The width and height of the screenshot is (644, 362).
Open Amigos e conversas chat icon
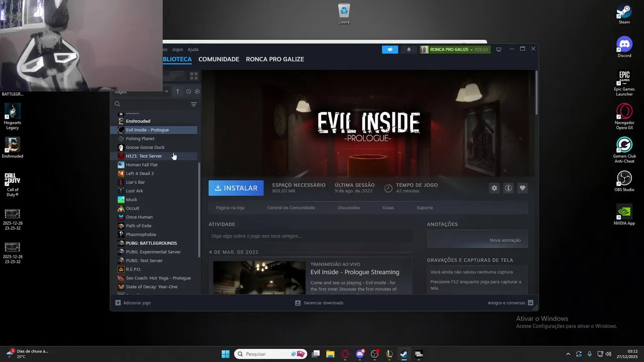coord(530,303)
